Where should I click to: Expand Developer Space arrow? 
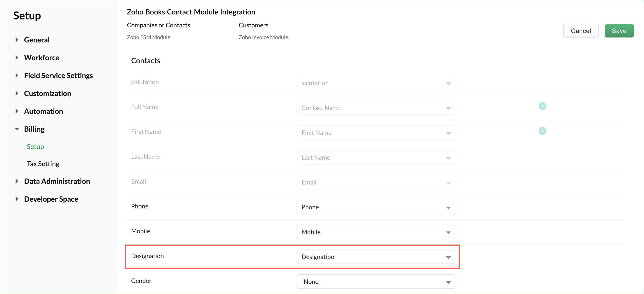[x=17, y=199]
